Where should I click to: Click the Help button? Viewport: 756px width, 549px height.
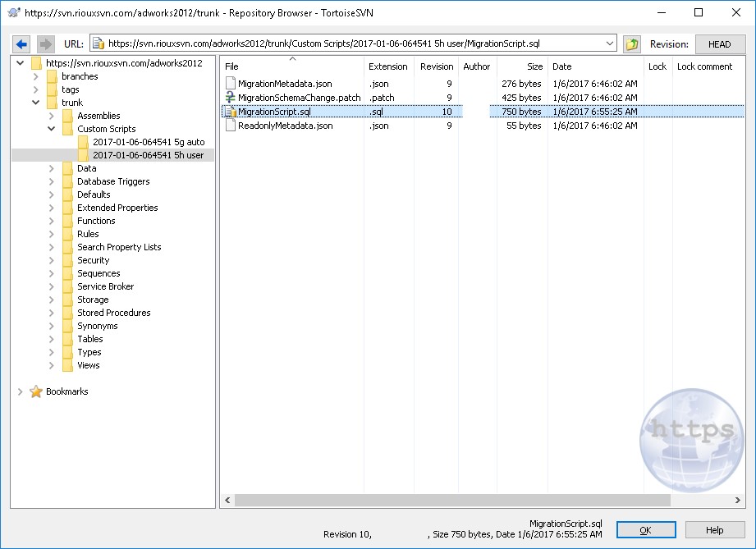tap(714, 530)
